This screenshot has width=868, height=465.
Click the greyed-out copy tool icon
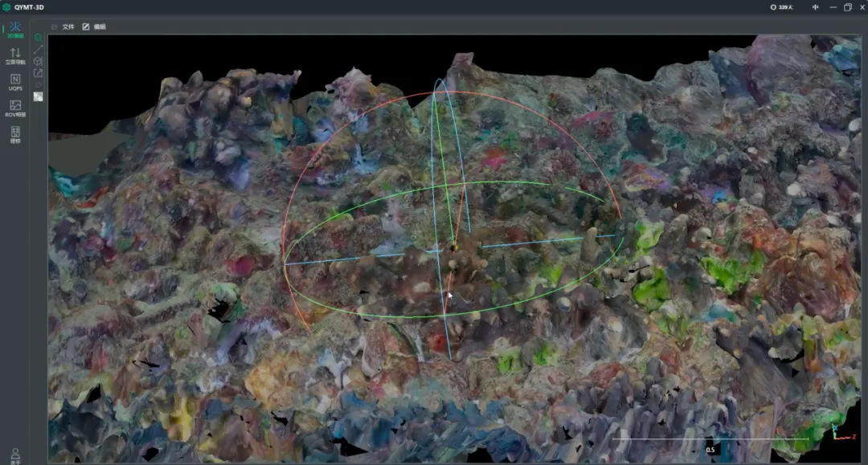39,84
